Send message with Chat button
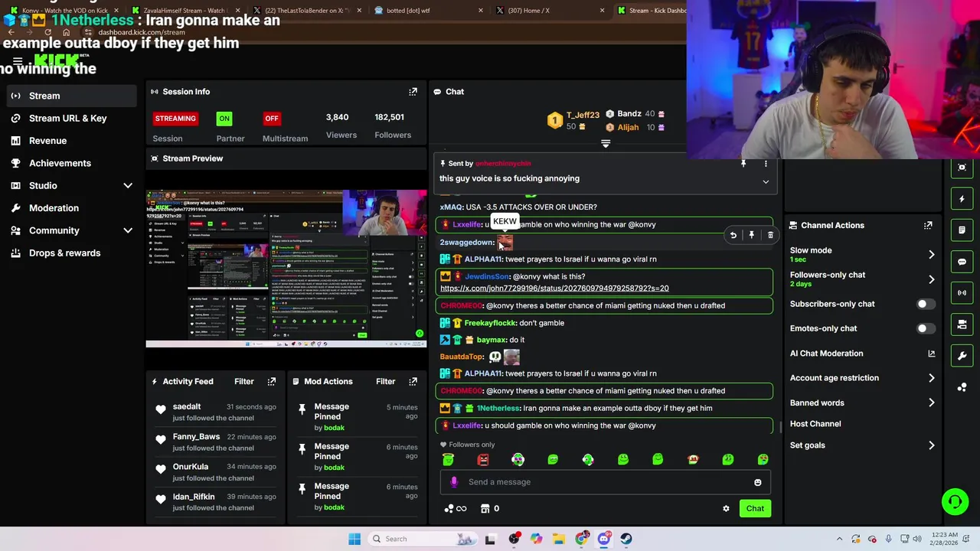This screenshot has width=980, height=551. [755, 508]
